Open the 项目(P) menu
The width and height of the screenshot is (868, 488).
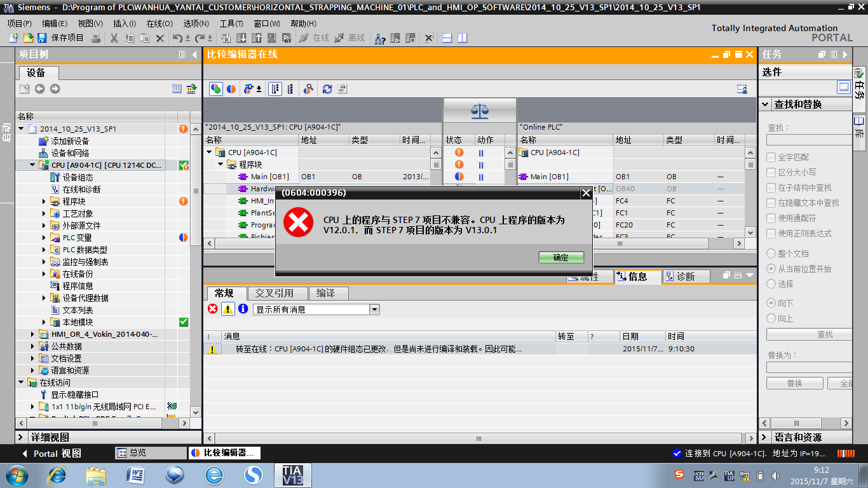coord(20,24)
